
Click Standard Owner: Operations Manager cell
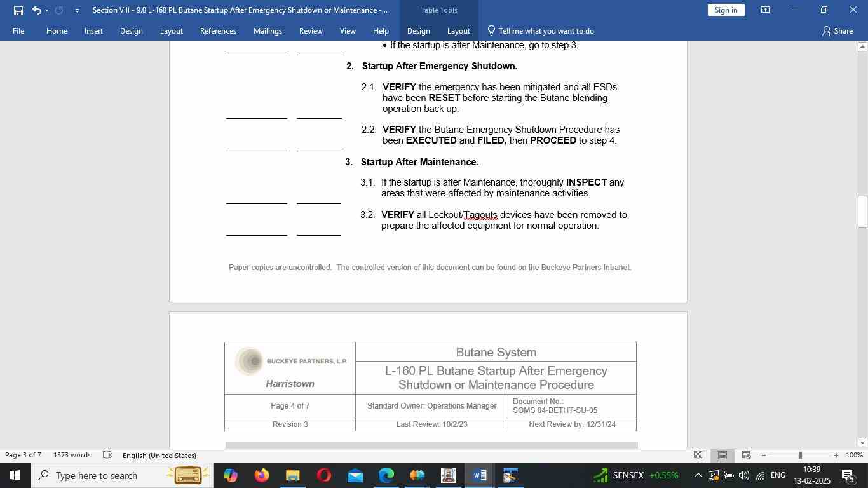click(x=431, y=406)
